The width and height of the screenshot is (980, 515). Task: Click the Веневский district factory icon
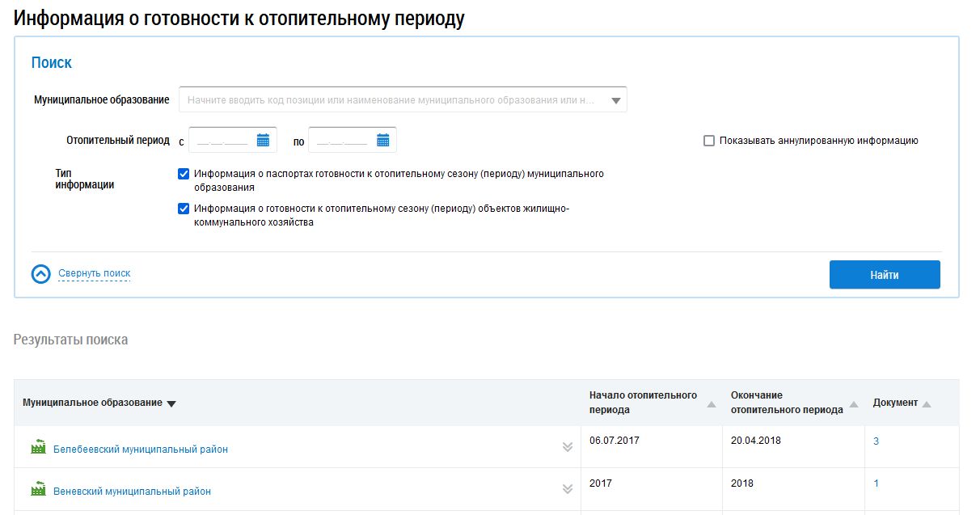pos(38,490)
